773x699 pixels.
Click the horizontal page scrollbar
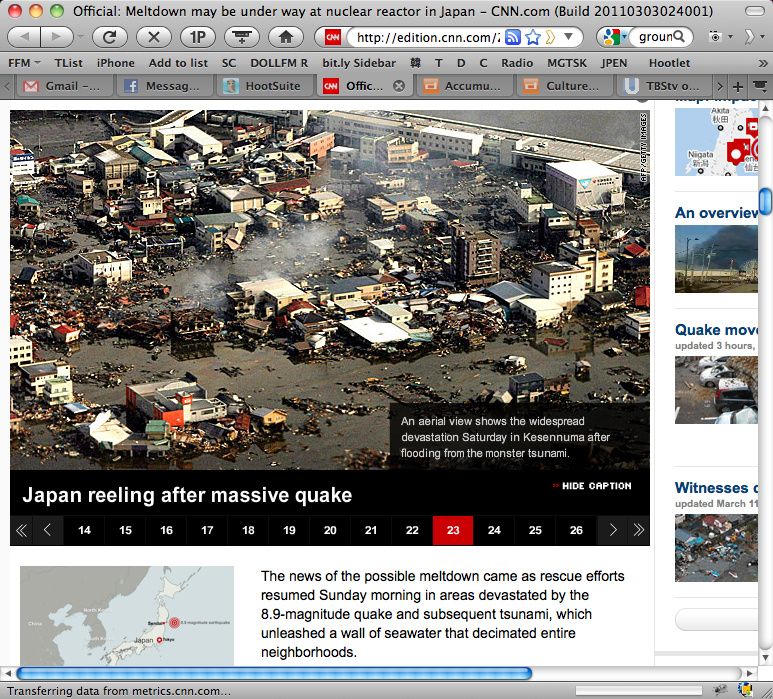point(274,673)
